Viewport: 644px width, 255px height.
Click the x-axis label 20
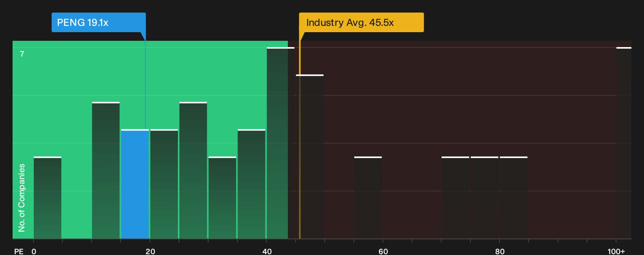pos(150,251)
